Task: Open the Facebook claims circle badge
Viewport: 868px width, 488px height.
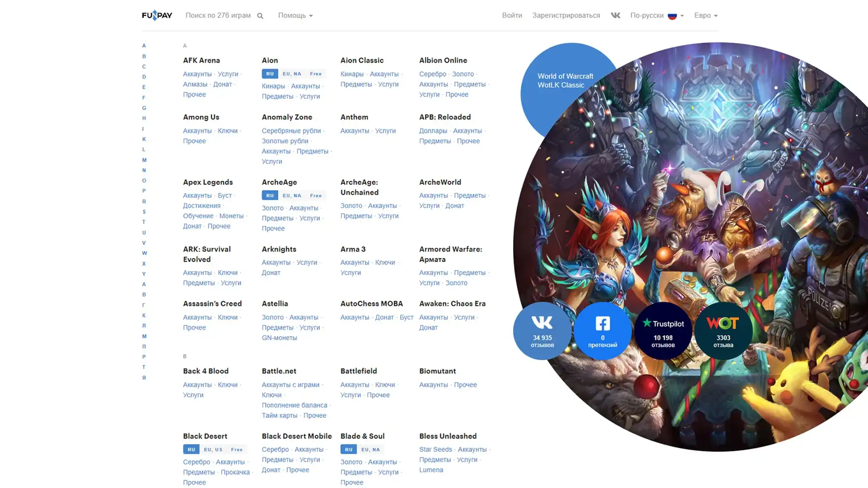Action: pos(603,331)
